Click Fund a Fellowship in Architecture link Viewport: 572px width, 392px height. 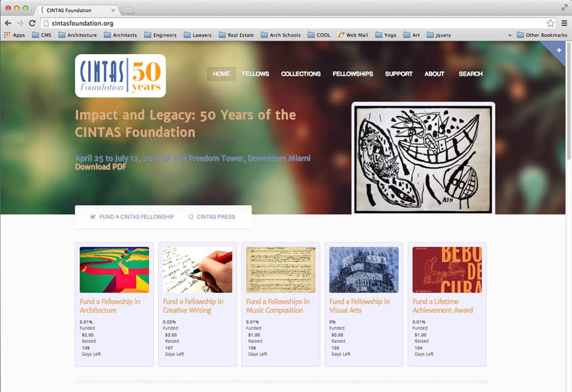coord(110,305)
